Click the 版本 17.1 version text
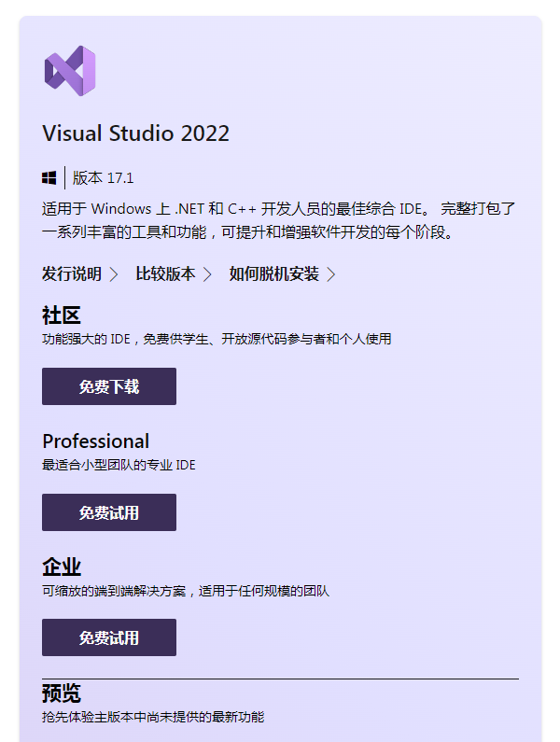The height and width of the screenshot is (742, 560). tap(103, 178)
